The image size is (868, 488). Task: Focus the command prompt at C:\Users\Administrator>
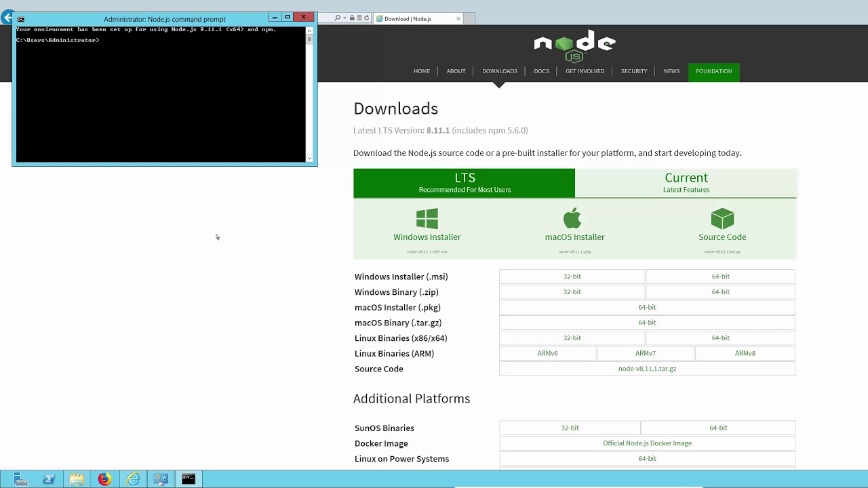click(58, 41)
